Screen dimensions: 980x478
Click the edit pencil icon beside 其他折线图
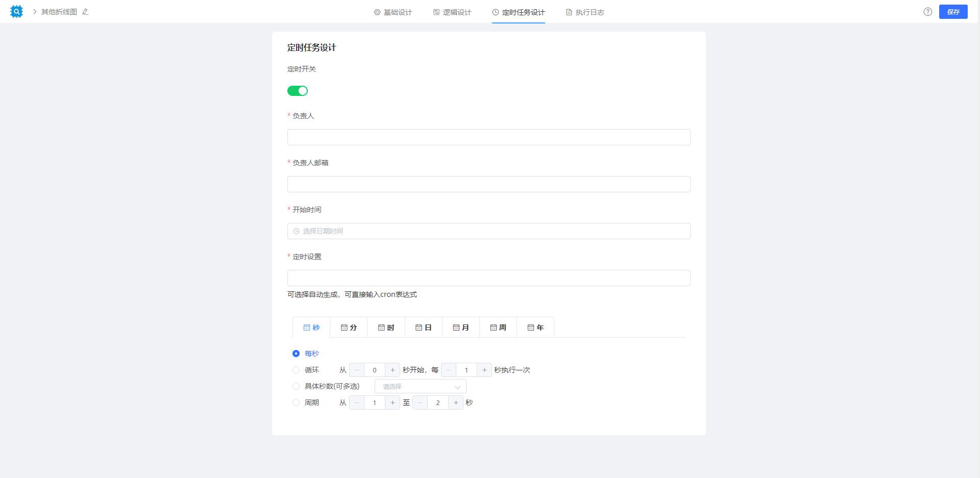pos(85,12)
